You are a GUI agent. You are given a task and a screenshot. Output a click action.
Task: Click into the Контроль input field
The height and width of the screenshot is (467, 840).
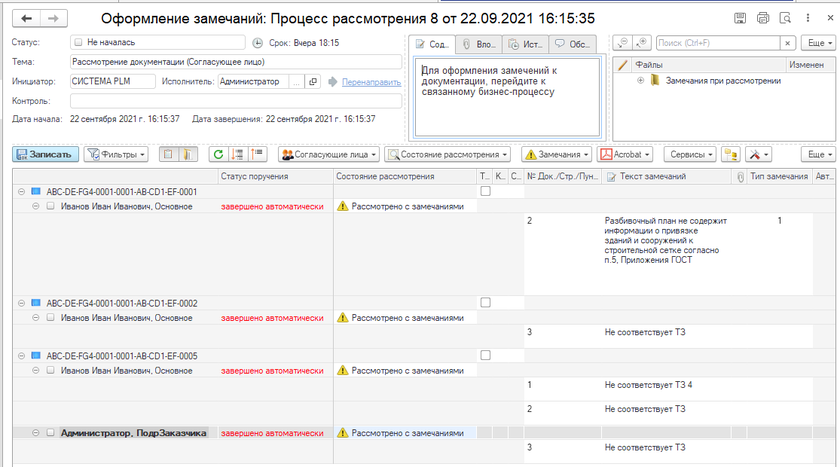pos(235,101)
